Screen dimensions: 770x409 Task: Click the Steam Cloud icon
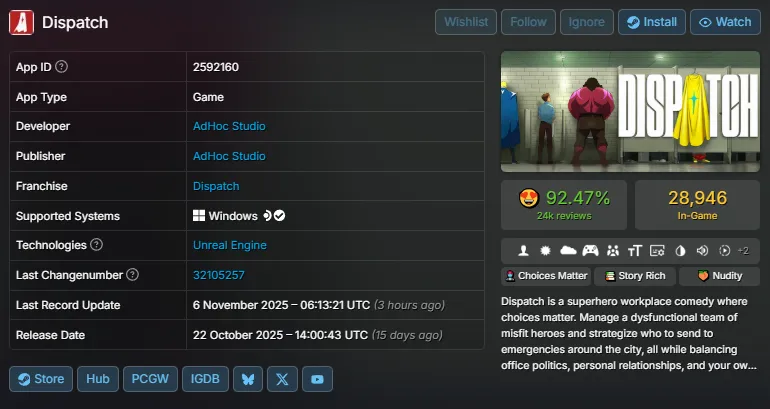(x=568, y=251)
